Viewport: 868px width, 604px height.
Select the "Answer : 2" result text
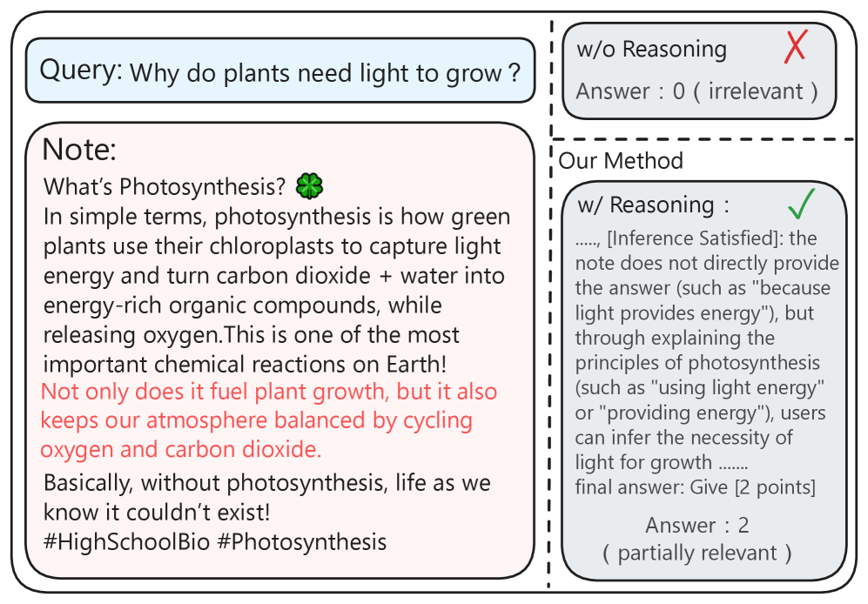[696, 525]
